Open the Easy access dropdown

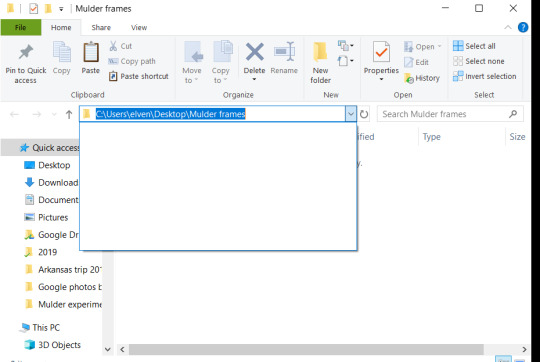[346, 61]
